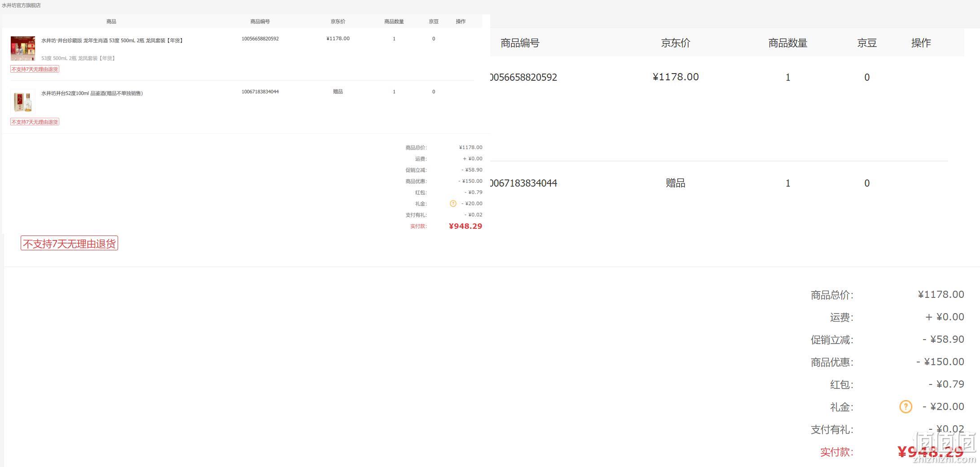
Task: Click the enlarged 商品数量 column header
Action: (788, 43)
